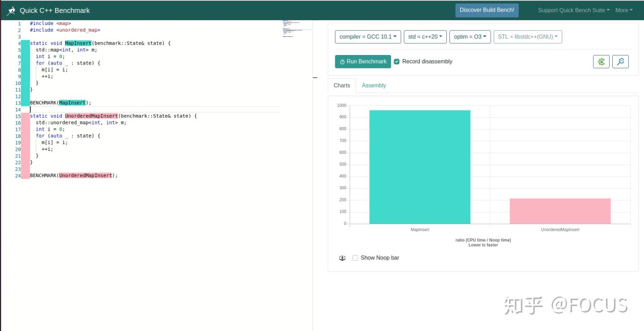
Task: Click the '#include <unordered_map>' code line
Action: tap(65, 30)
